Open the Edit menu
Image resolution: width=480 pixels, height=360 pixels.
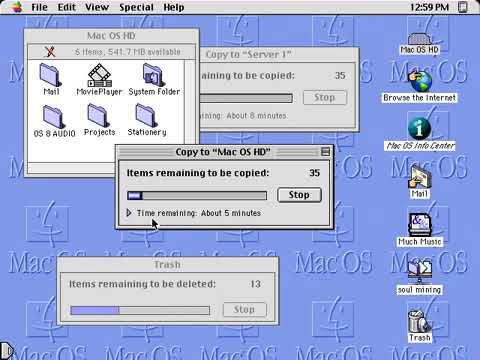tap(67, 7)
